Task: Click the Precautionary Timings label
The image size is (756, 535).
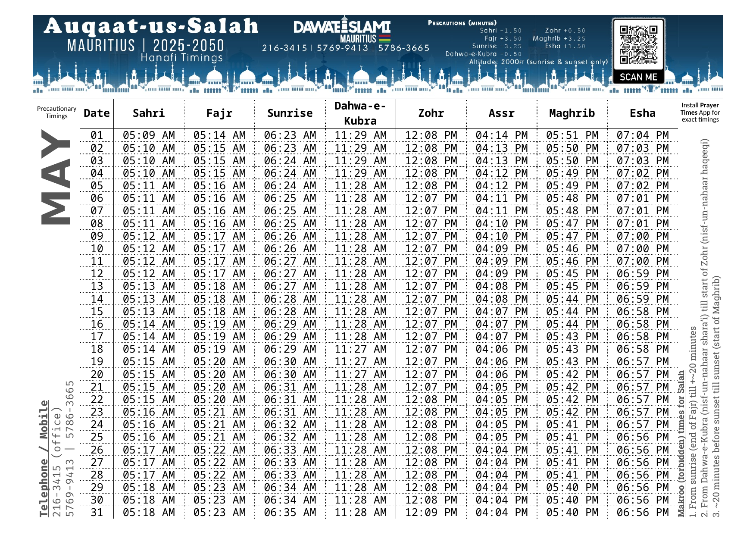Action: click(x=56, y=113)
